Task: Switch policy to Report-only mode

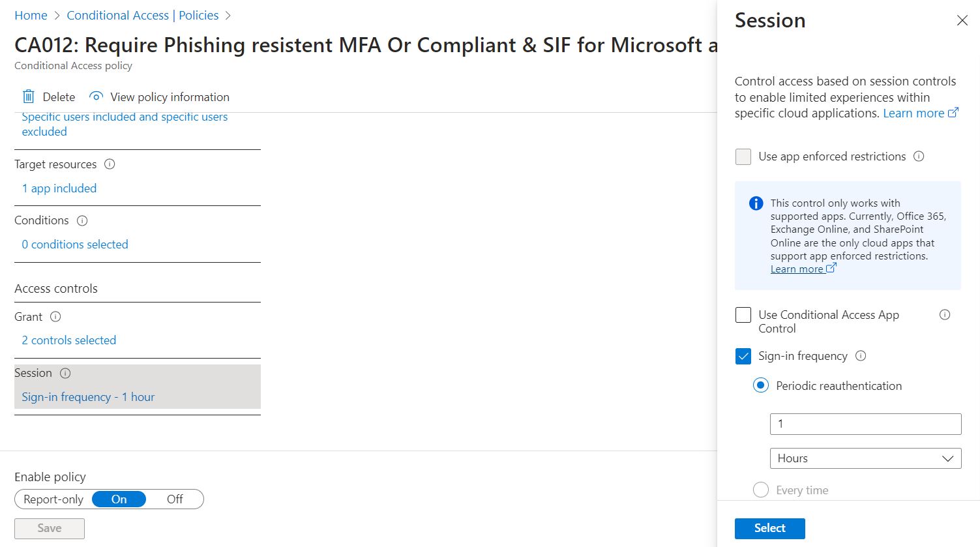Action: click(53, 499)
